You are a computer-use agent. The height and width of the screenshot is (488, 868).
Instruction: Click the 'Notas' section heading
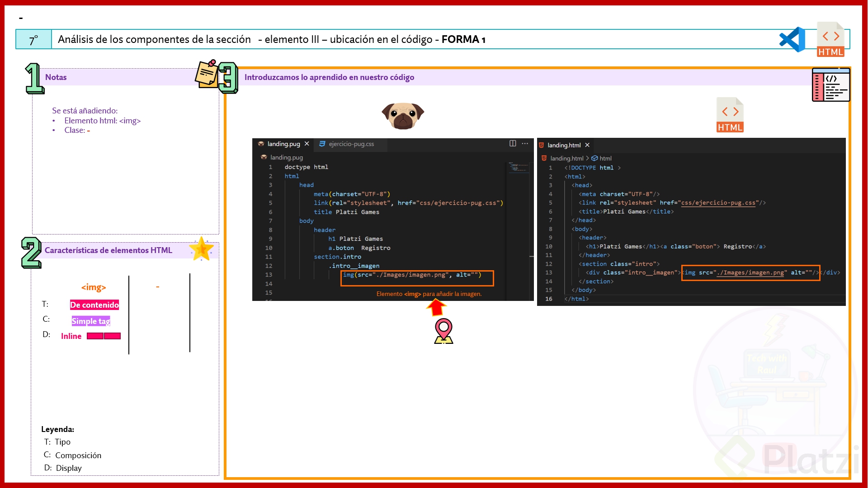click(x=56, y=77)
